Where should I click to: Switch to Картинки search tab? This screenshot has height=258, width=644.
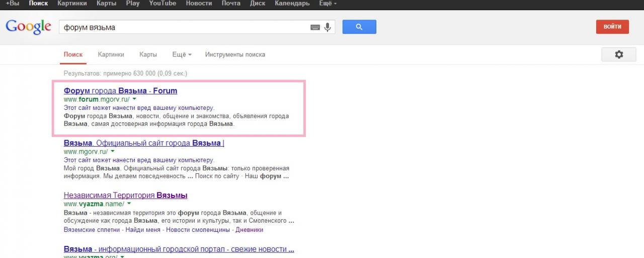(x=111, y=54)
